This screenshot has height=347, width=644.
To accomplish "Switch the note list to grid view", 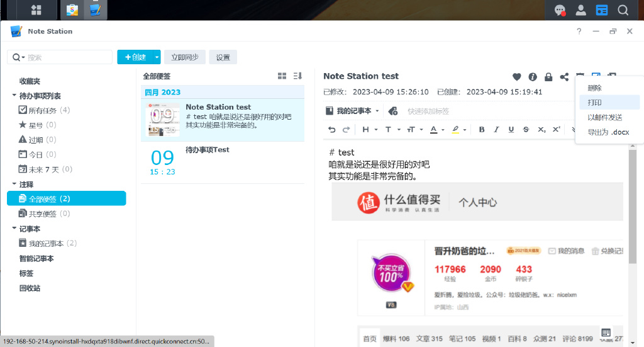I will click(282, 76).
